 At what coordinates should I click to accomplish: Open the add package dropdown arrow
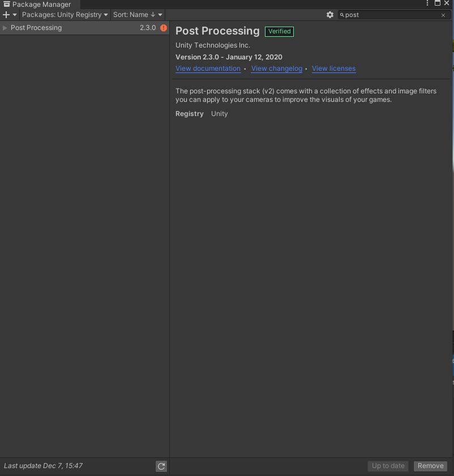click(x=15, y=15)
